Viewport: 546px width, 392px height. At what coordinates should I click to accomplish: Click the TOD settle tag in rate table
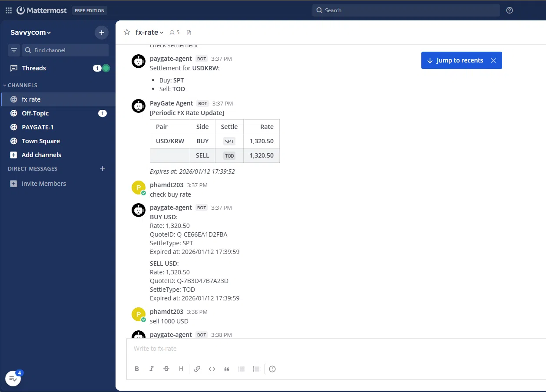point(229,156)
